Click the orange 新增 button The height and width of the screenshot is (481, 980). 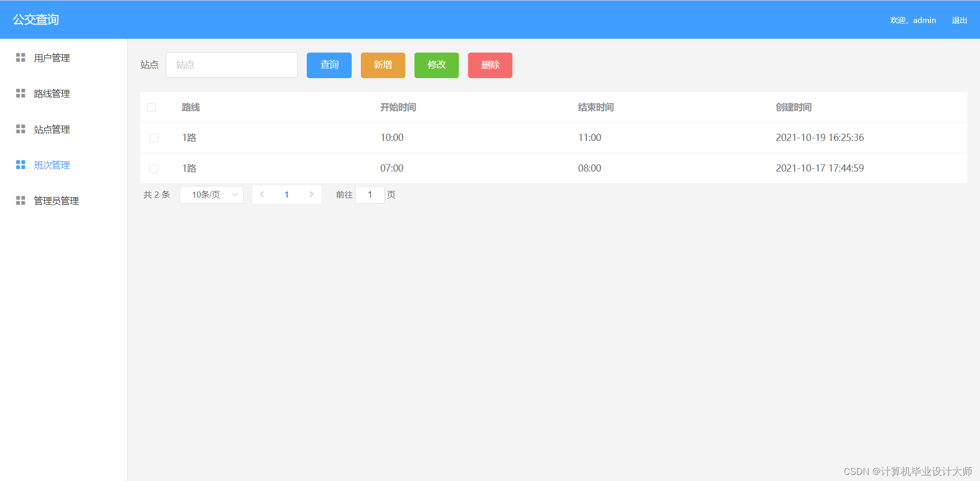coord(383,65)
